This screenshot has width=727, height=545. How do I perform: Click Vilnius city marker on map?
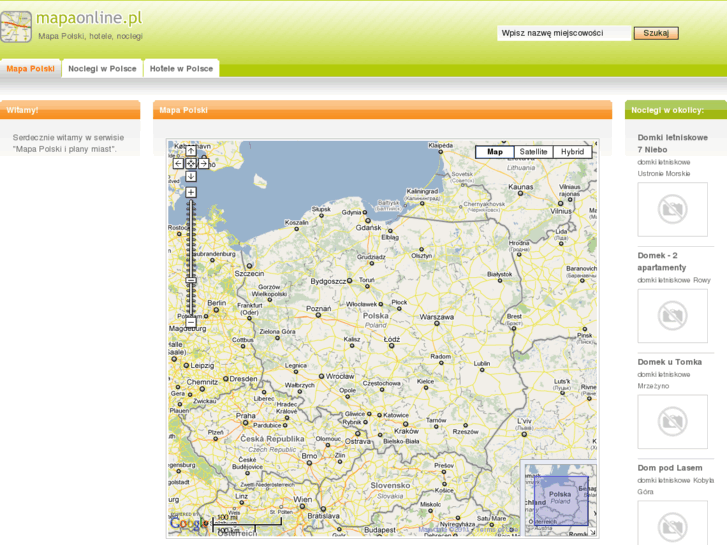pyautogui.click(x=560, y=203)
